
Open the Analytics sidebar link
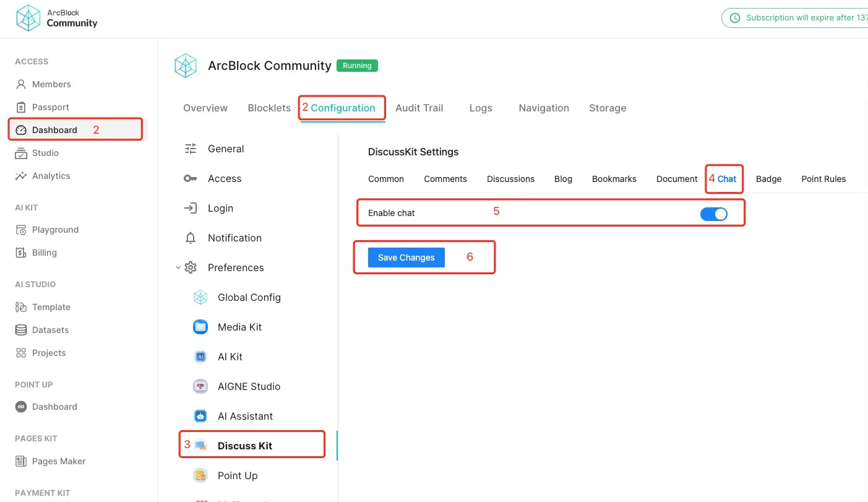(51, 176)
